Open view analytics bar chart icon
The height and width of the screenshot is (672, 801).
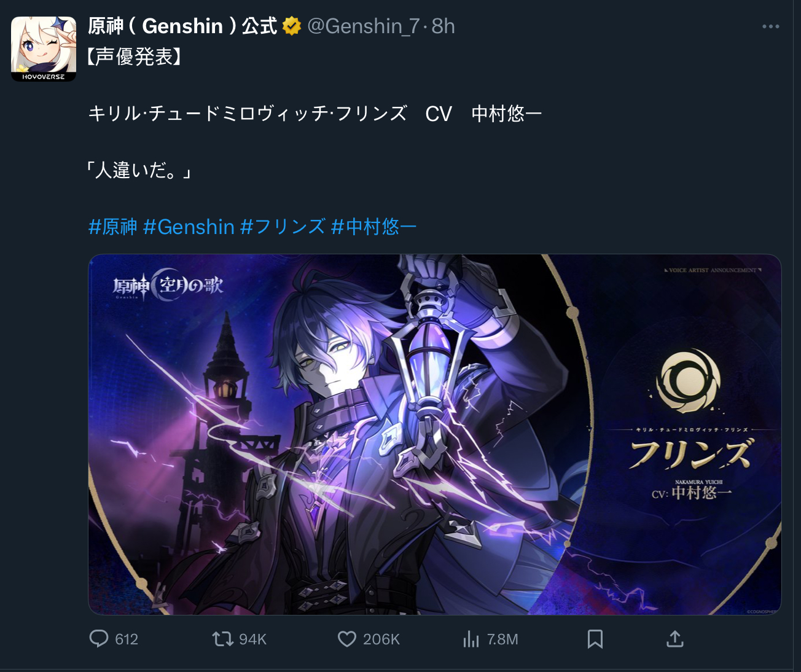coord(471,639)
